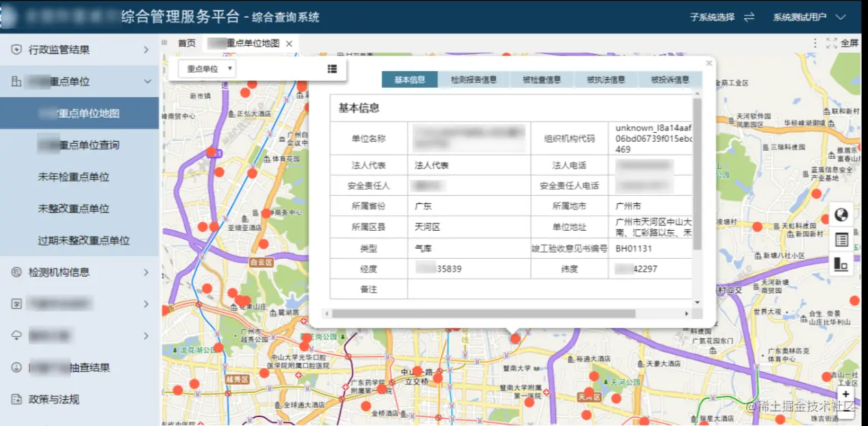The width and height of the screenshot is (868, 426).
Task: Switch to the 首页 tab
Action: pos(186,42)
